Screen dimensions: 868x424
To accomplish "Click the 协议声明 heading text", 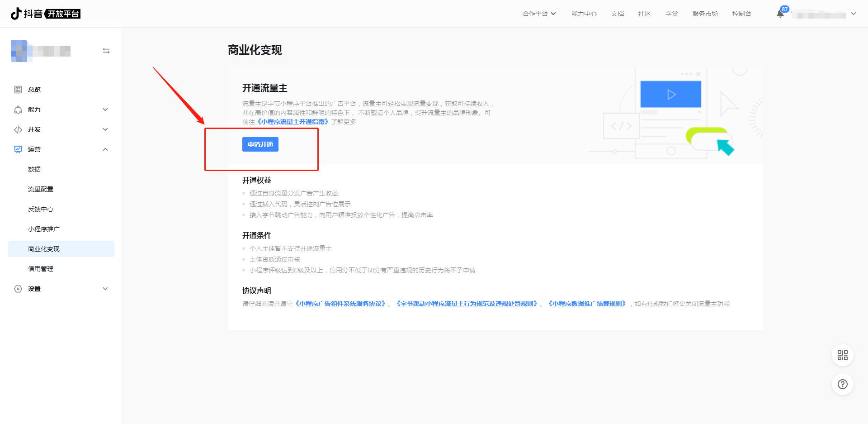I will click(257, 291).
